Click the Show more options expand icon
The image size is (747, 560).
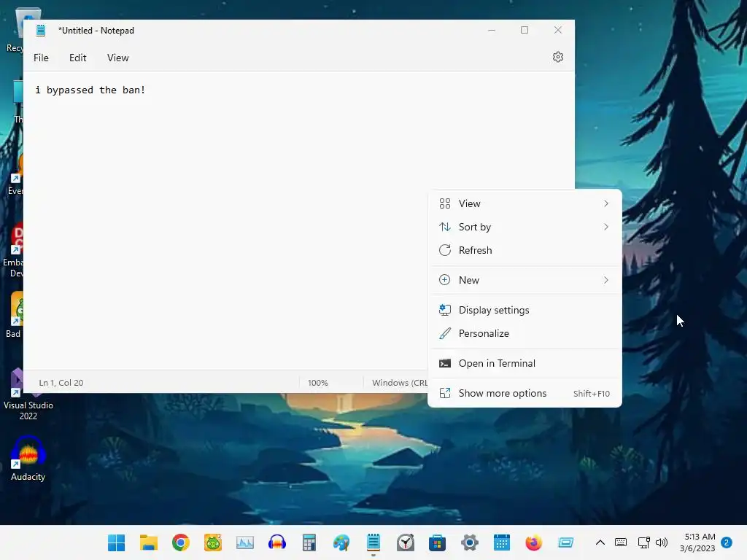pos(444,393)
